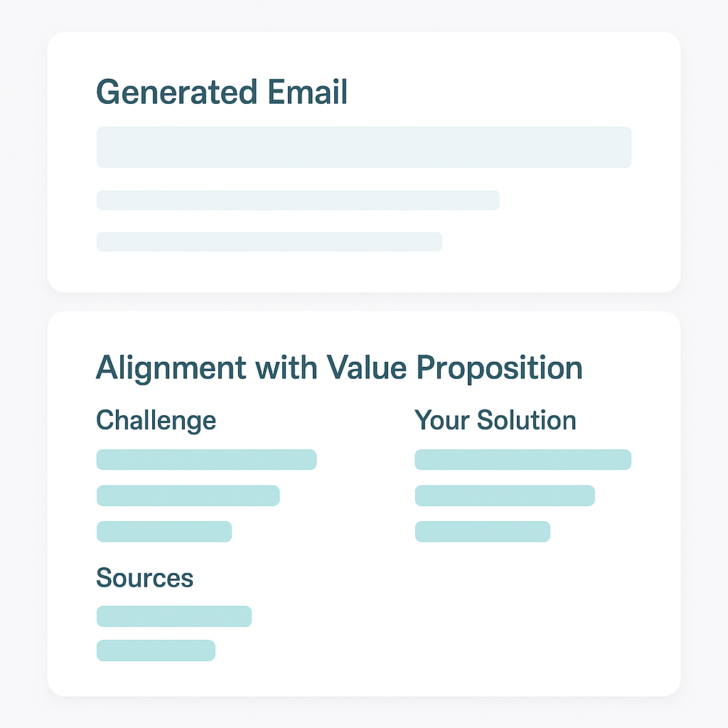Click the page background between the two cards
728x728 pixels.
pyautogui.click(x=364, y=301)
